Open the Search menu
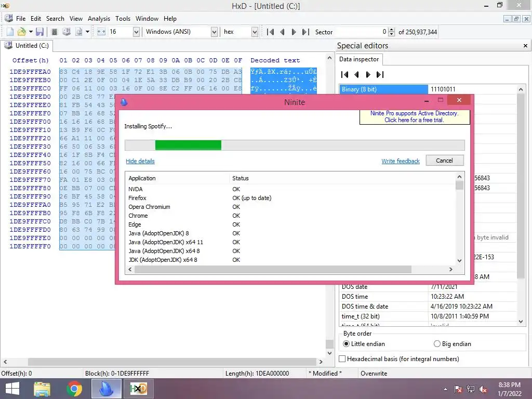This screenshot has height=399, width=532. click(x=55, y=19)
